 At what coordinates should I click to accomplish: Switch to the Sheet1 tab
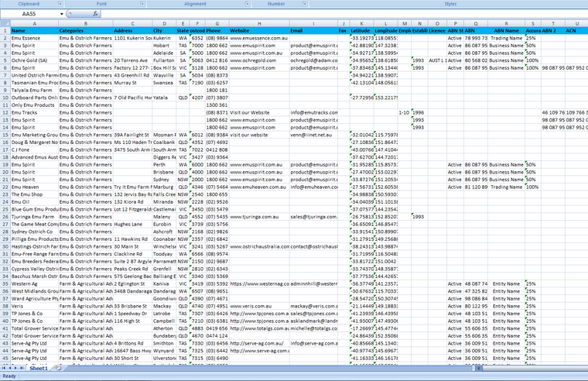pos(39,369)
